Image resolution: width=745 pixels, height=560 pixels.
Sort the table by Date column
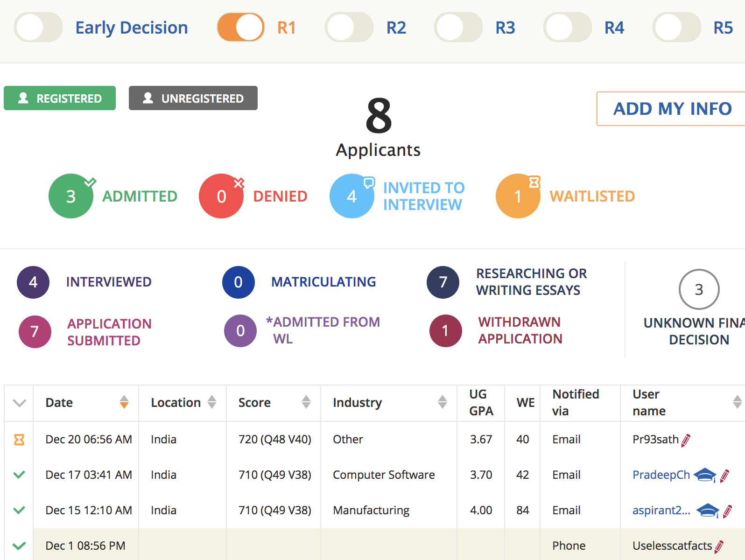[x=124, y=402]
